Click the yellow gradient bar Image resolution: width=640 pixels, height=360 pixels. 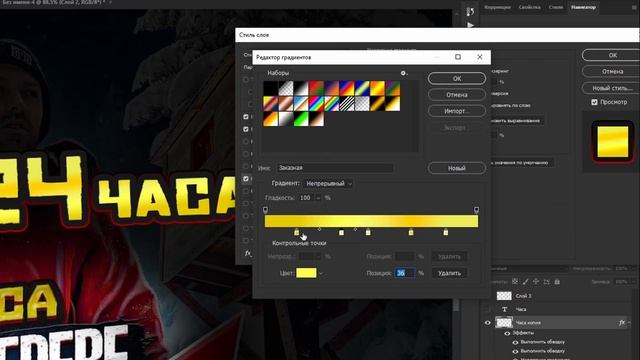point(371,221)
